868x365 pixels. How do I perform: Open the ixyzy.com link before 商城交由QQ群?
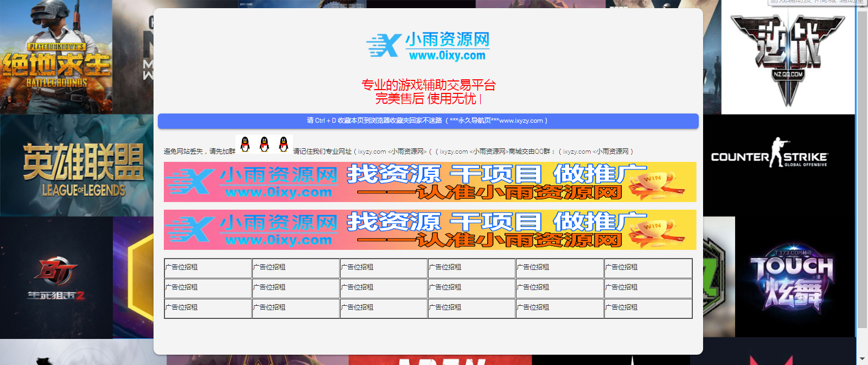pos(473,152)
